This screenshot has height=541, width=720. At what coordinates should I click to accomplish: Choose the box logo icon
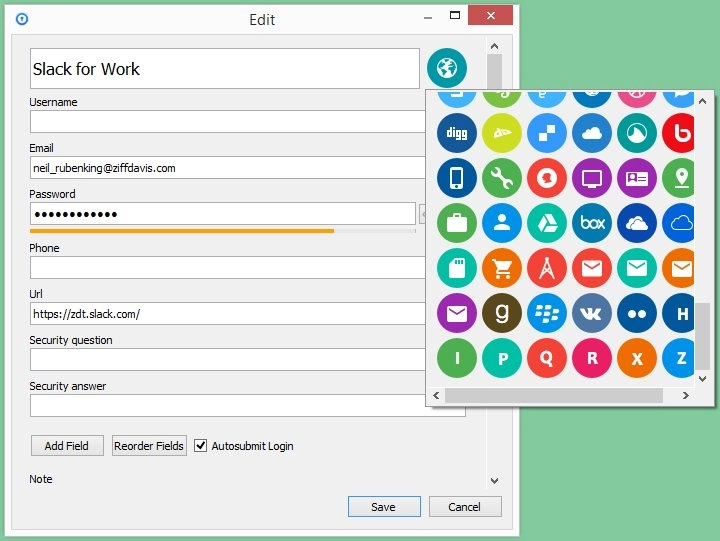tap(592, 223)
